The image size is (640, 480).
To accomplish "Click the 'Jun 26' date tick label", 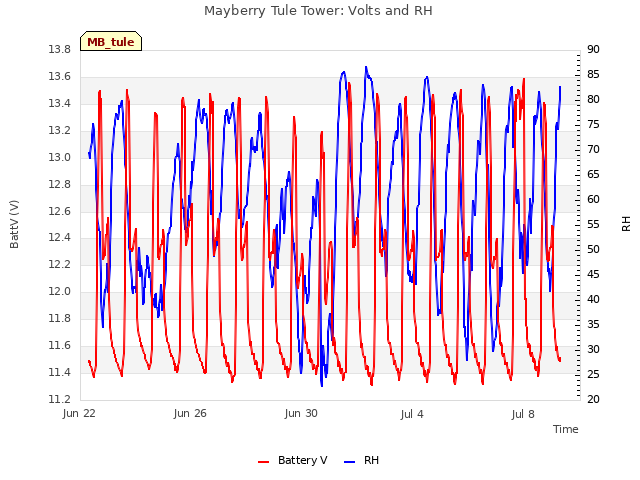I will (190, 413).
